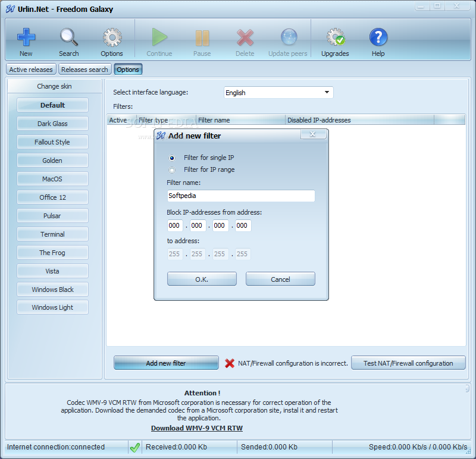The height and width of the screenshot is (459, 476).
Task: Click Active column header
Action: pyautogui.click(x=121, y=120)
